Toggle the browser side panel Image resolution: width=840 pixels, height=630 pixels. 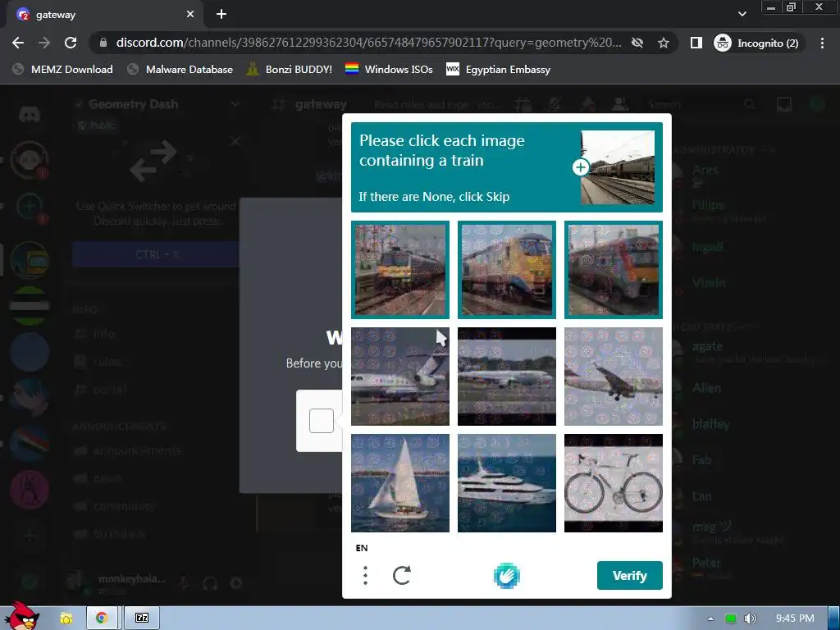click(696, 43)
